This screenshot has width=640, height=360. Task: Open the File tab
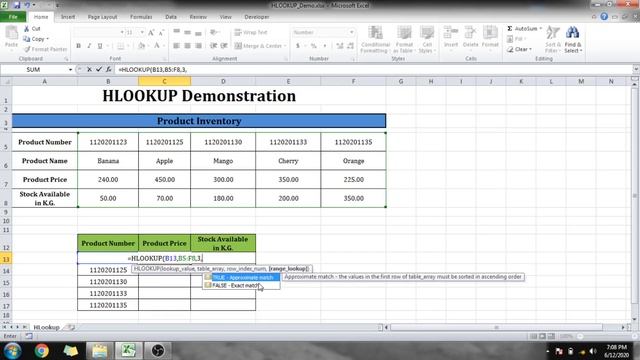[13, 17]
